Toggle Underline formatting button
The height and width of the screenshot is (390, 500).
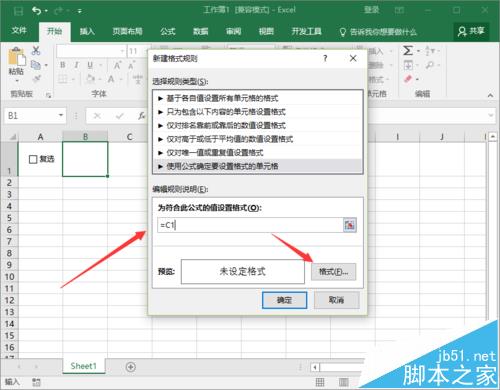pos(90,65)
